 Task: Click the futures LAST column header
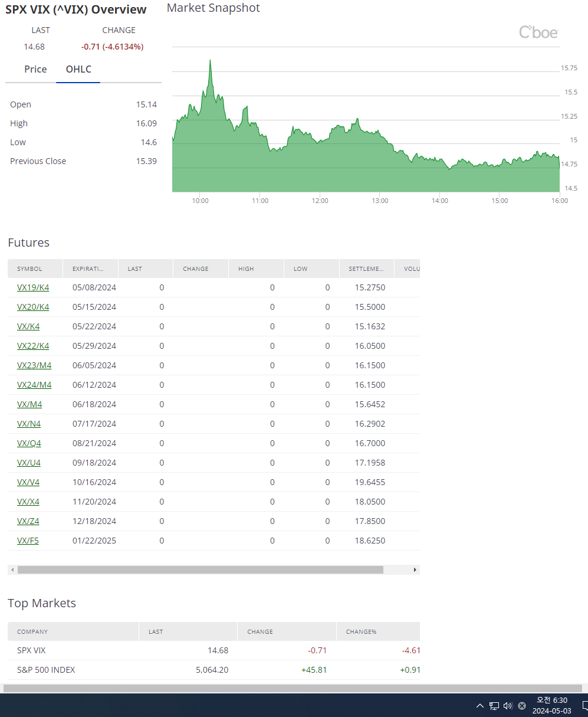coord(146,269)
